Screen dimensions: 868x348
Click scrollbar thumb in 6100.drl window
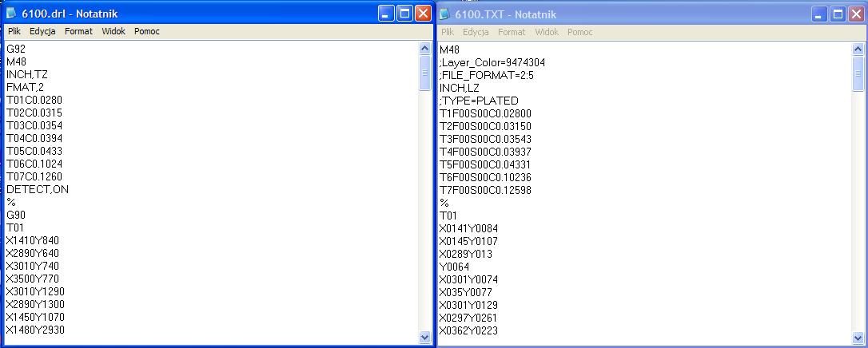[x=424, y=73]
